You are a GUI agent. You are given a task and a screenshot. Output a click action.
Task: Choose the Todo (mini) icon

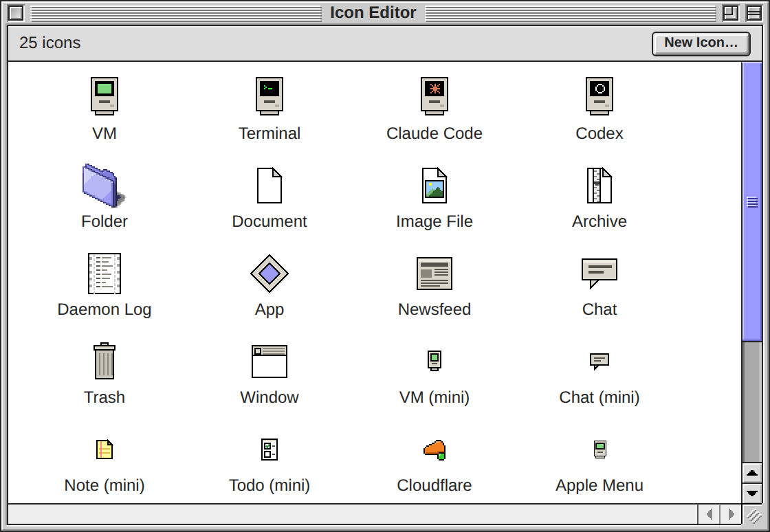tap(269, 450)
